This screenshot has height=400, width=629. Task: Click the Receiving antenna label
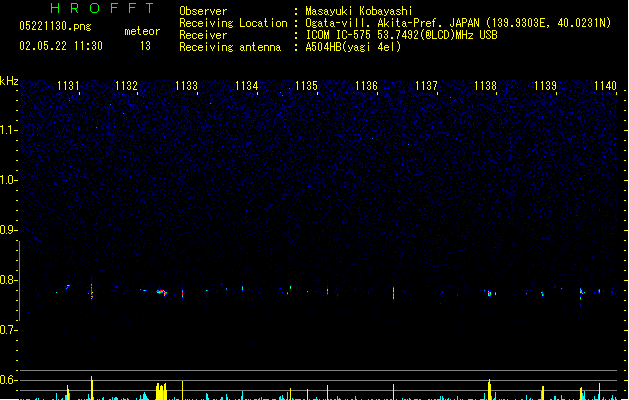coord(230,47)
